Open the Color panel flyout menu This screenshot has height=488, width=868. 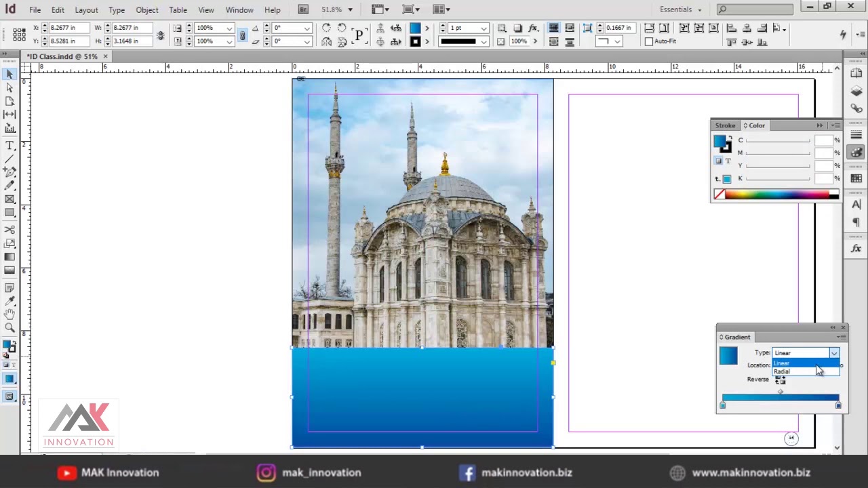click(835, 125)
